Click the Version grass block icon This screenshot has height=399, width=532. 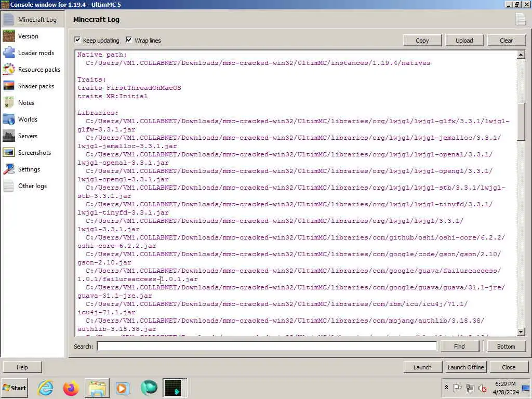(x=8, y=36)
